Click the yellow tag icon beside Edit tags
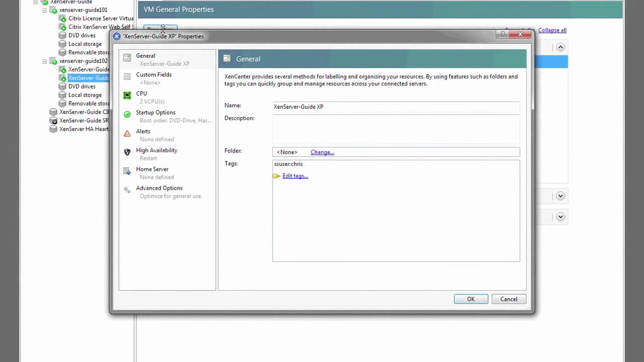This screenshot has height=362, width=644. click(x=276, y=176)
